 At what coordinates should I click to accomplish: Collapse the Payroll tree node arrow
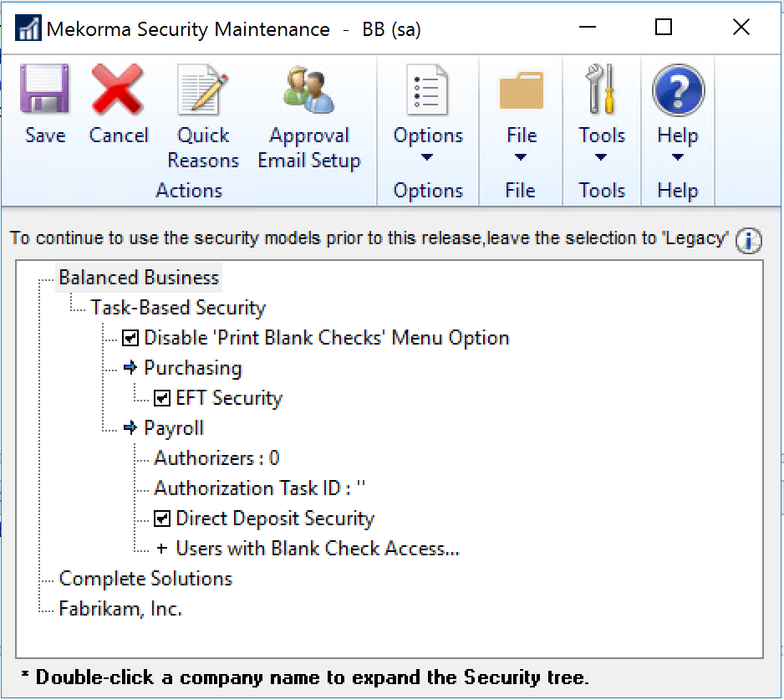130,428
